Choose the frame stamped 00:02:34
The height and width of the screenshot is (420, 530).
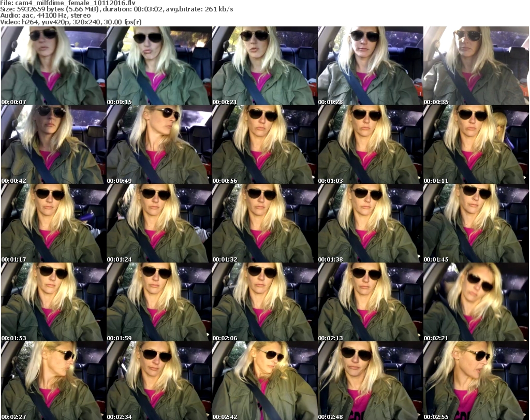[159, 381]
